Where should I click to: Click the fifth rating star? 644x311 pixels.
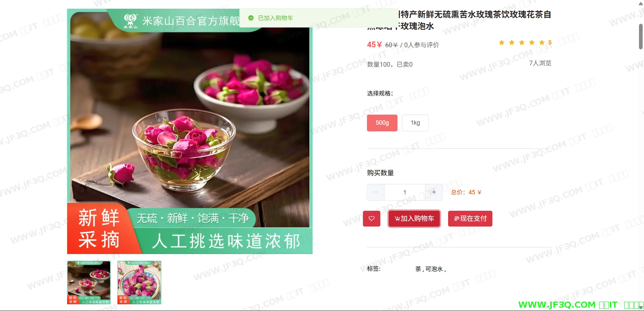[542, 43]
